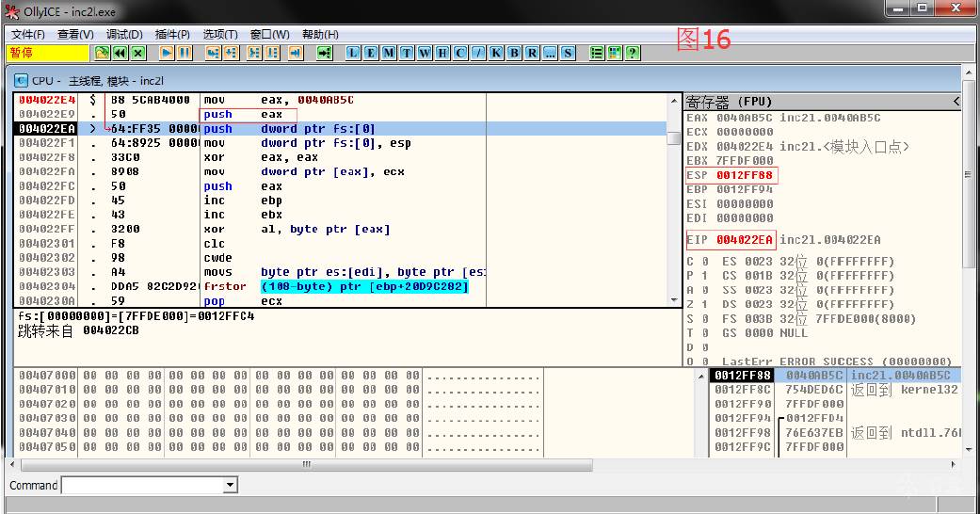Click the Go to address icon
Viewport: 980px width, 514px height.
[x=325, y=53]
